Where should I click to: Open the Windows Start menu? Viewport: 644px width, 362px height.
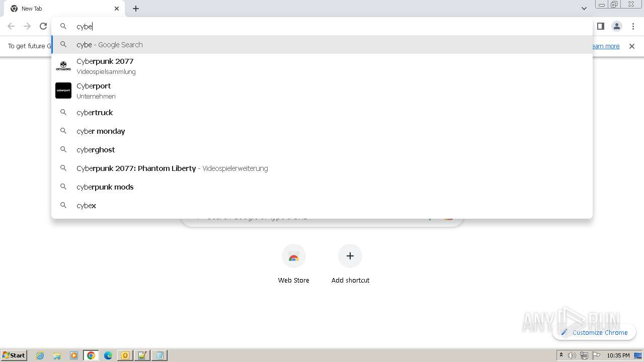point(14,355)
